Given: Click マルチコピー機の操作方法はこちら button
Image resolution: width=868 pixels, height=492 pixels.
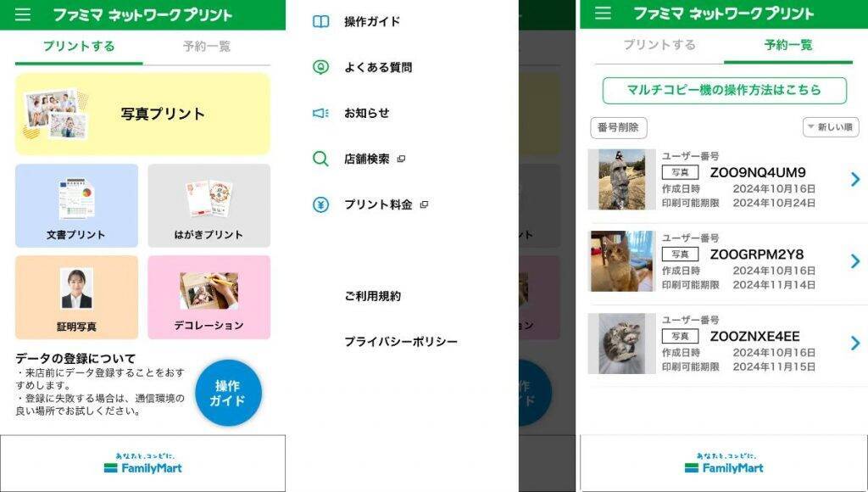Looking at the screenshot, I should (724, 90).
